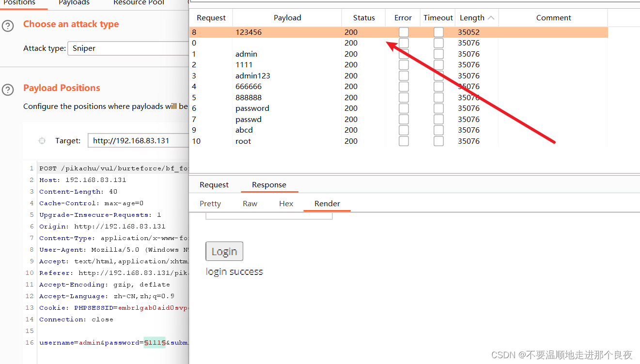Image resolution: width=640 pixels, height=364 pixels.
Task: Toggle Timeout checkbox for request 8
Action: coord(438,32)
